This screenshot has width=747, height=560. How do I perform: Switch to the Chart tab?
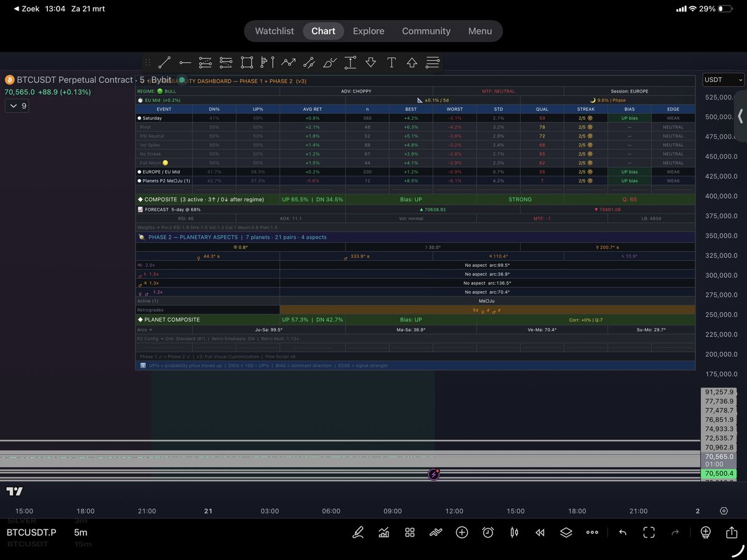pyautogui.click(x=323, y=31)
